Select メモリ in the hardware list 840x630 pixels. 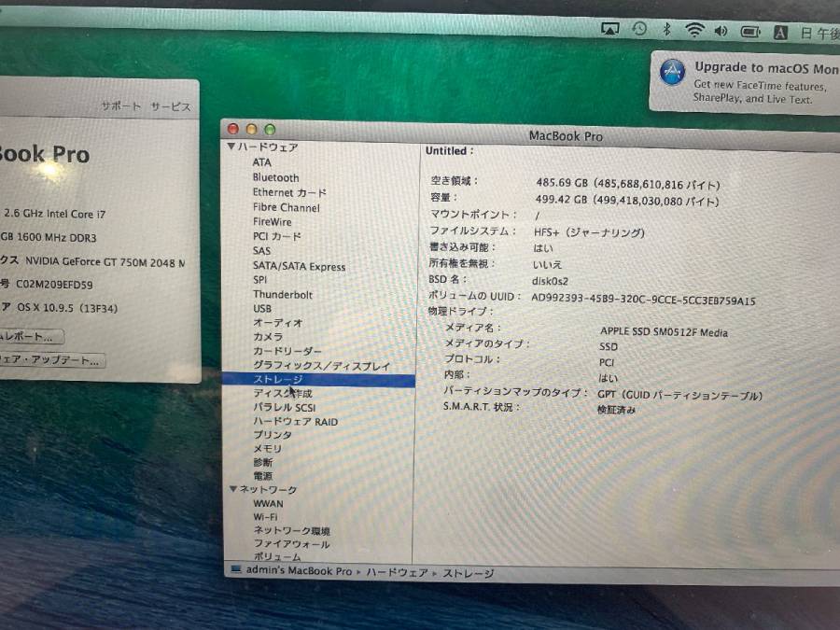267,448
